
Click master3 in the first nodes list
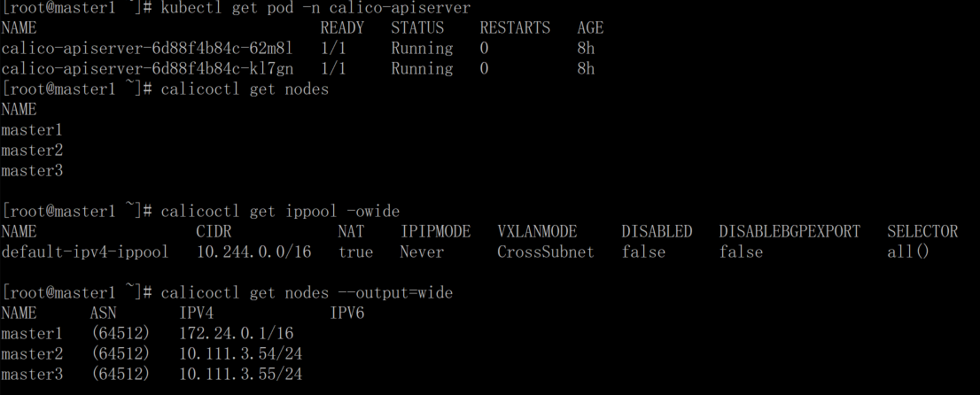[32, 171]
